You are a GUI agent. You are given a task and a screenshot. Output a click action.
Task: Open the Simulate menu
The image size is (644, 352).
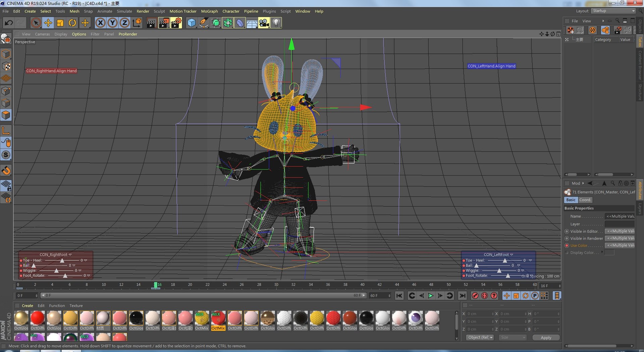pyautogui.click(x=124, y=11)
